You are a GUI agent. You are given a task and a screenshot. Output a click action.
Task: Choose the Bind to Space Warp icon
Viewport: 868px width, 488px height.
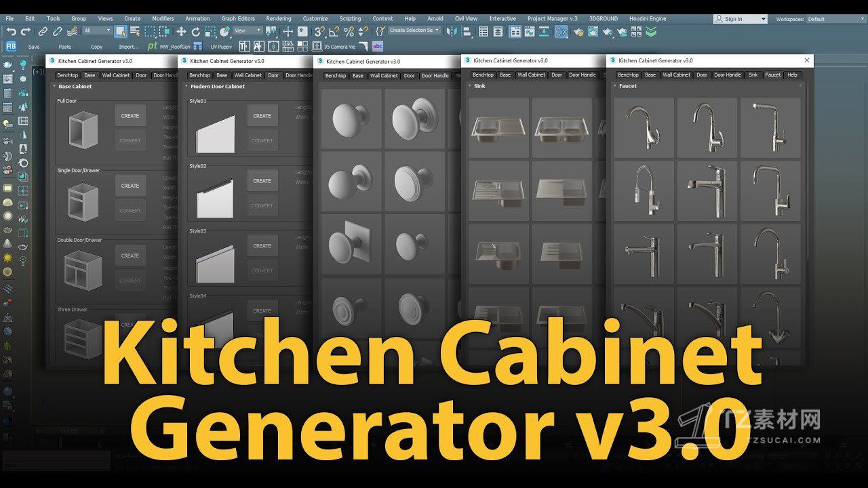click(71, 31)
